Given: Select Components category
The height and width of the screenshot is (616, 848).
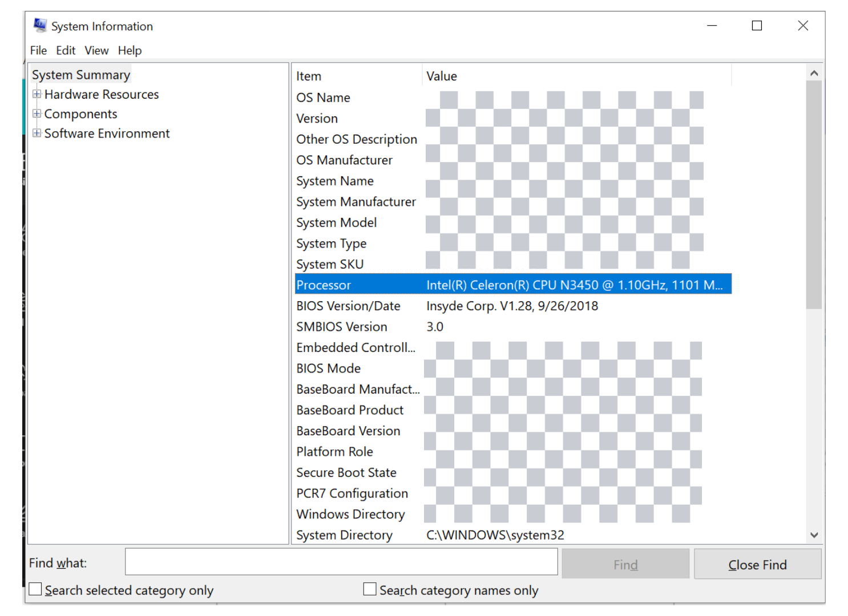Looking at the screenshot, I should 80,114.
